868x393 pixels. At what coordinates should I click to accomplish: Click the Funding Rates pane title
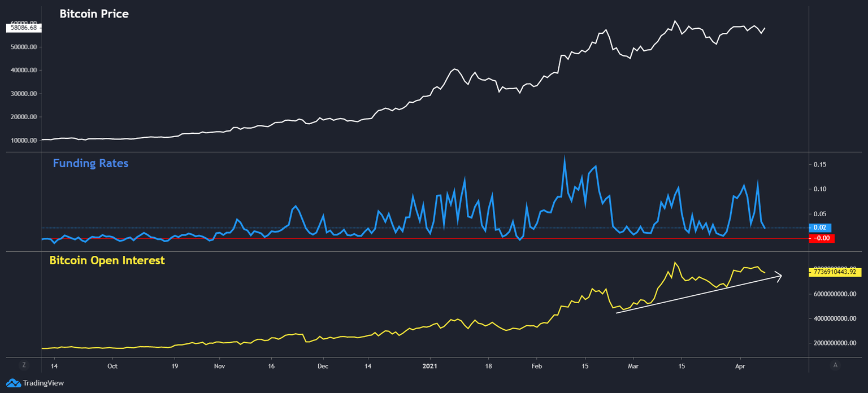pos(90,163)
